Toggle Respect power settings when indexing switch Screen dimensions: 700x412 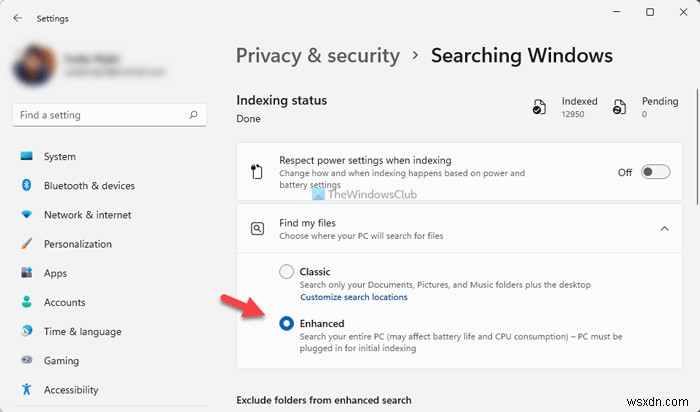coord(655,172)
